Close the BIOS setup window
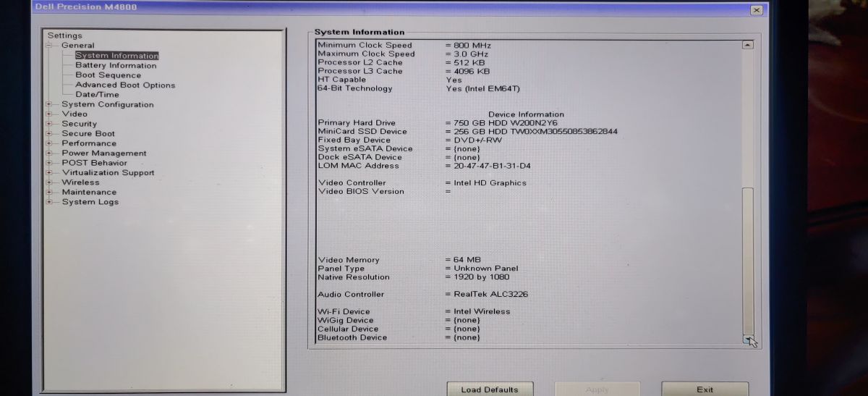This screenshot has width=868, height=396. tap(757, 9)
